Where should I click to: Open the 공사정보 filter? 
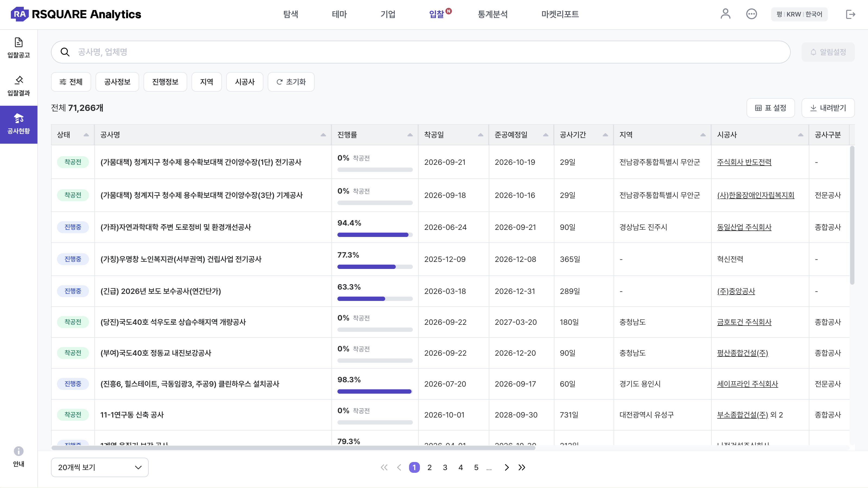pyautogui.click(x=117, y=82)
